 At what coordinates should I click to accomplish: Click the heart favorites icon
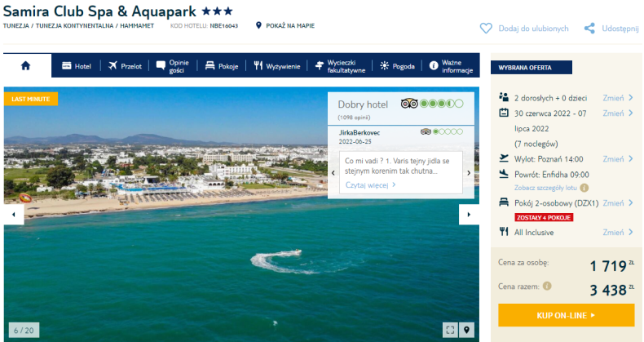[x=486, y=29]
